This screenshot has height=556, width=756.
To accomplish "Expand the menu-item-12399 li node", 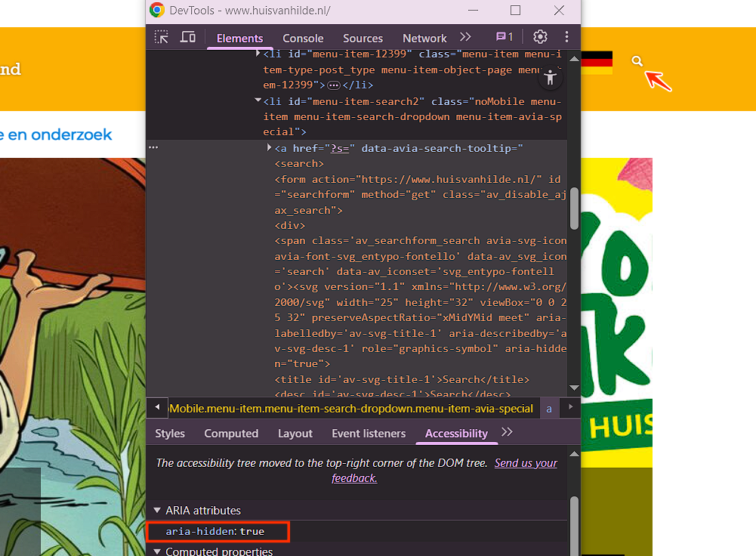I will pyautogui.click(x=258, y=54).
